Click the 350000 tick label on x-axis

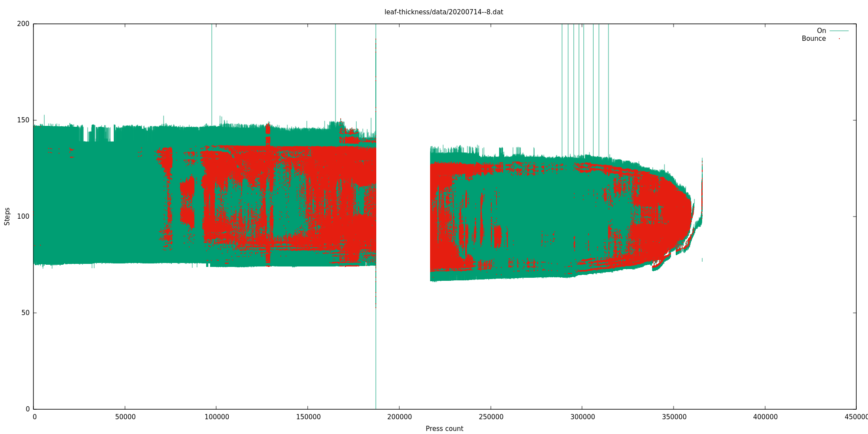click(674, 417)
